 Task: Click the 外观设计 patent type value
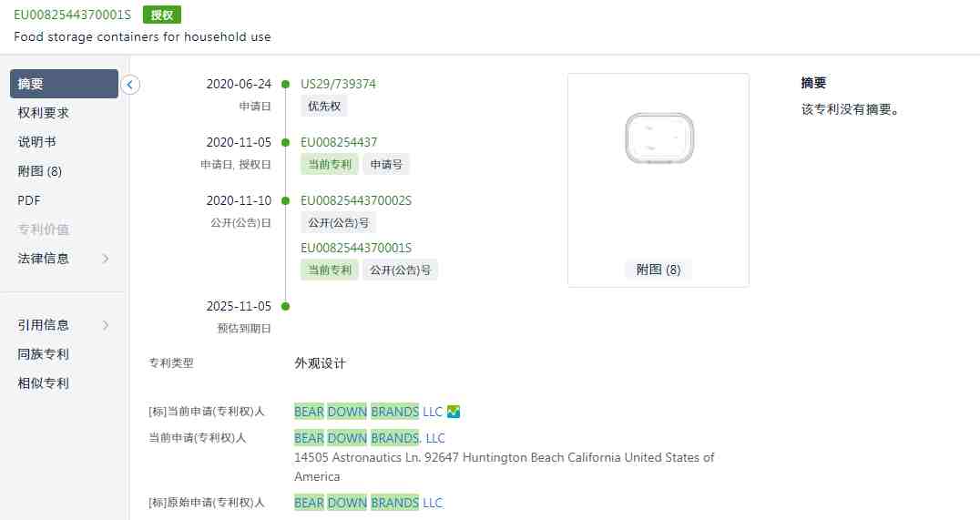[x=320, y=363]
